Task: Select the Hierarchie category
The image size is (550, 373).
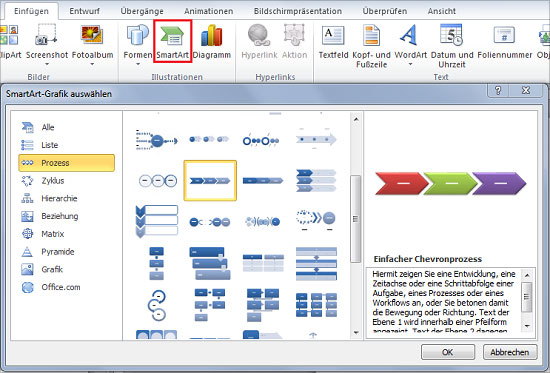Action: (x=66, y=198)
